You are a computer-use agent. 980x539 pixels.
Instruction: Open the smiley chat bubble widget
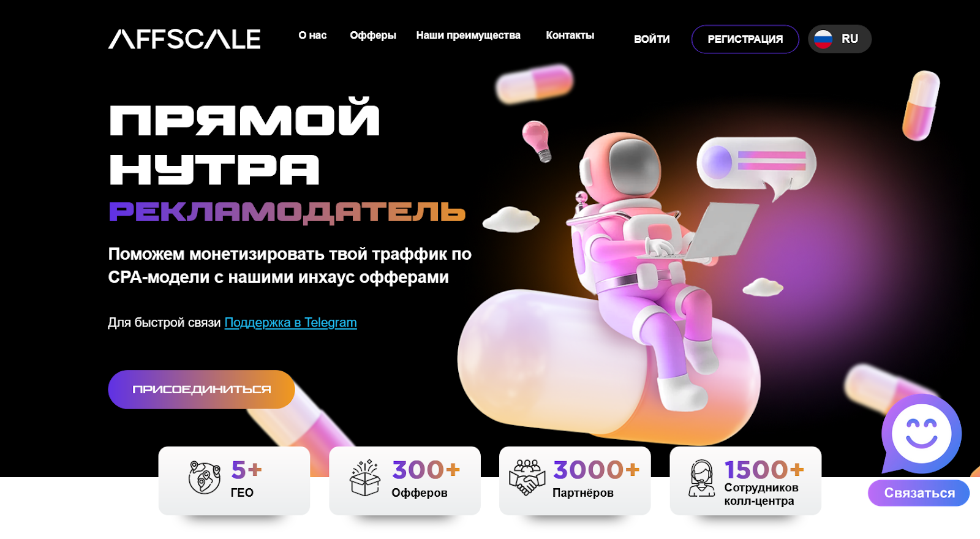point(921,434)
